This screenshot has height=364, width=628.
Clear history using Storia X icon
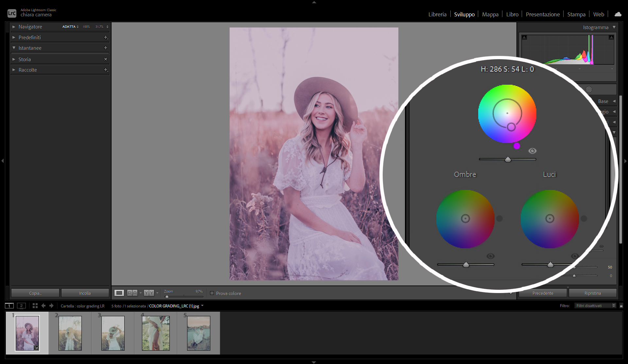106,59
